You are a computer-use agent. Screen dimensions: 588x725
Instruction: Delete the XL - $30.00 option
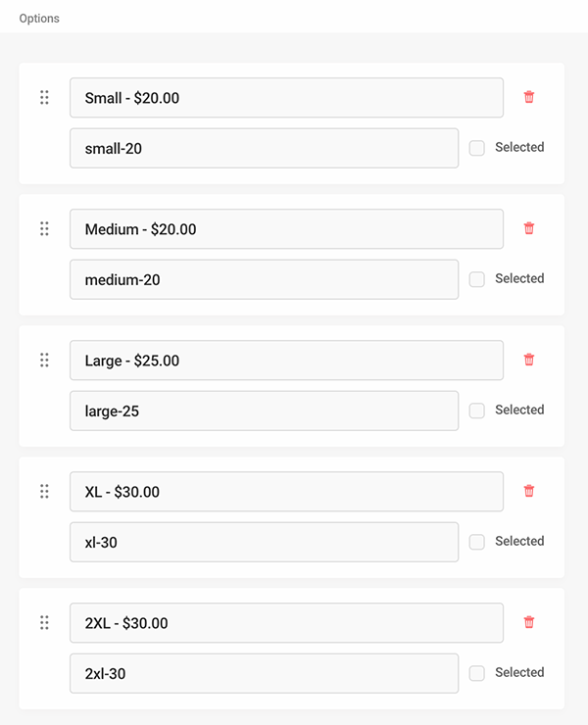pyautogui.click(x=529, y=491)
